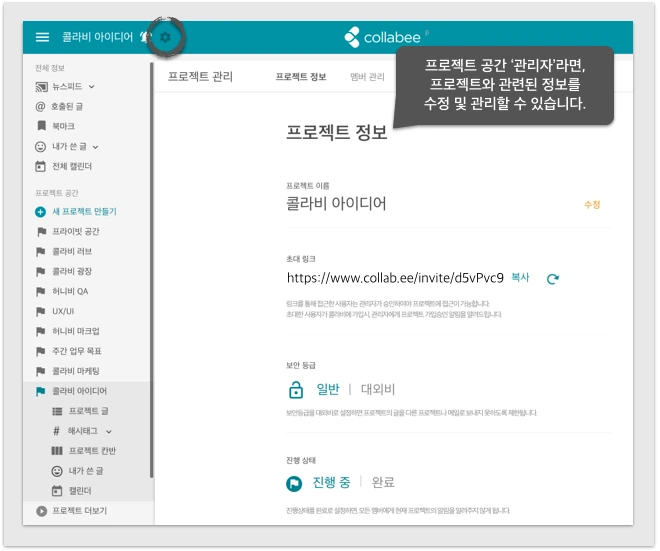660x551 pixels.
Task: Set status to 완료
Action: [383, 482]
